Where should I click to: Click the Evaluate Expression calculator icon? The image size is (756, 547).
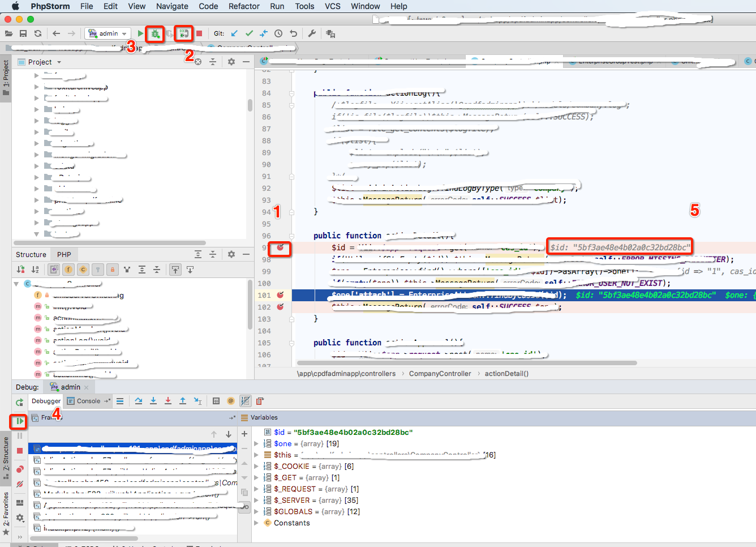pyautogui.click(x=216, y=401)
